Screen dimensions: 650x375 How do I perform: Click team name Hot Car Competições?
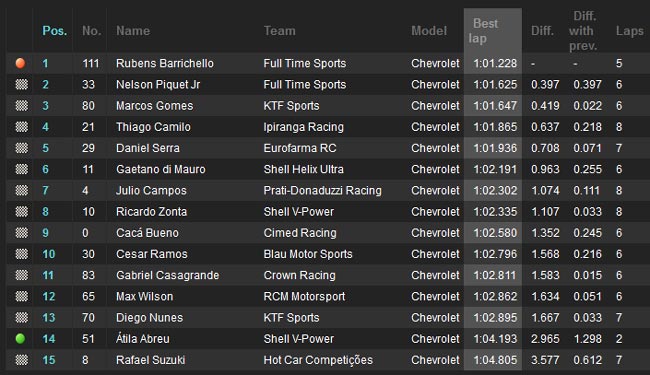(318, 360)
